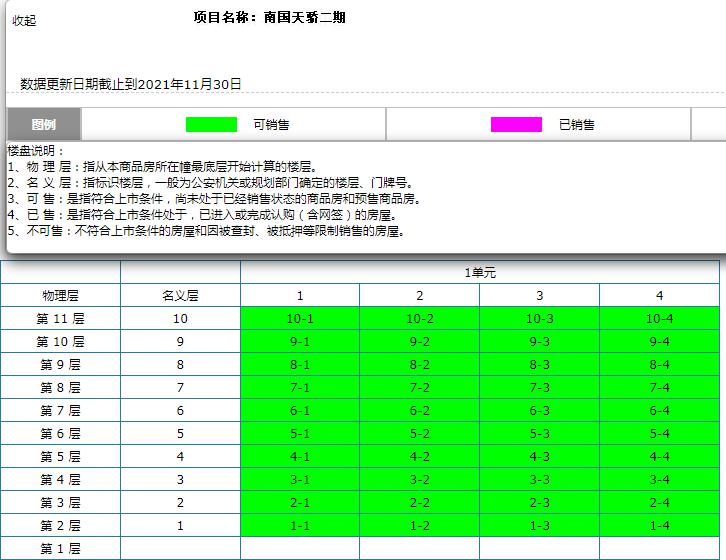View details for room 6-1
726x560 pixels.
pyautogui.click(x=300, y=410)
